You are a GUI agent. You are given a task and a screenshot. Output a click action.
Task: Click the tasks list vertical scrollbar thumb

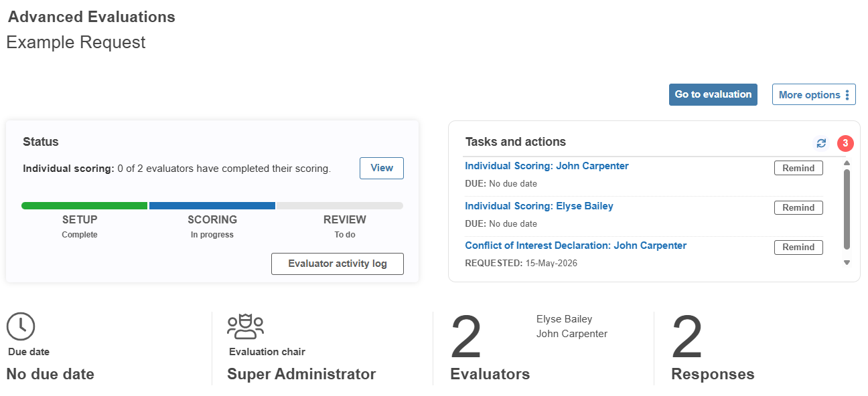click(847, 209)
